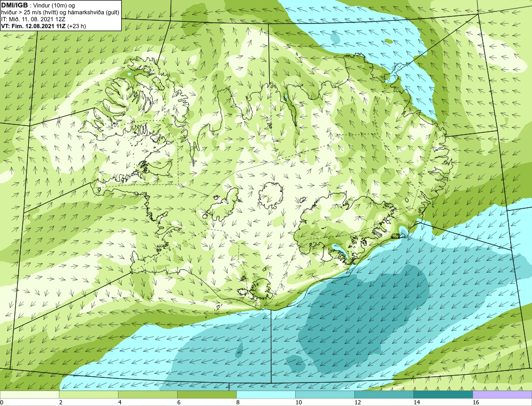
Task: Click the legend label '12'
Action: [x=358, y=402]
